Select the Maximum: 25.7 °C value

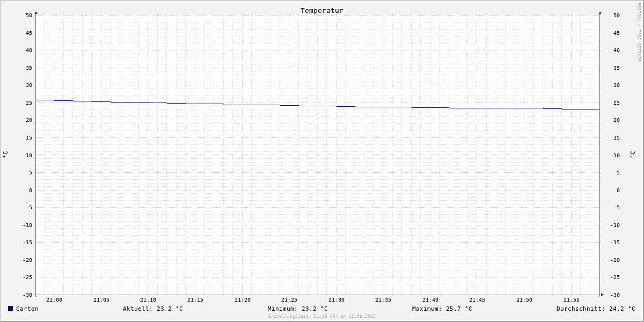442,309
